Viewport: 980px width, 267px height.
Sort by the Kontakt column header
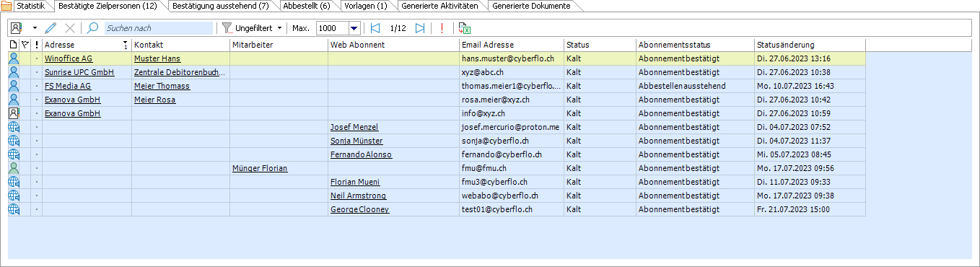click(x=180, y=45)
